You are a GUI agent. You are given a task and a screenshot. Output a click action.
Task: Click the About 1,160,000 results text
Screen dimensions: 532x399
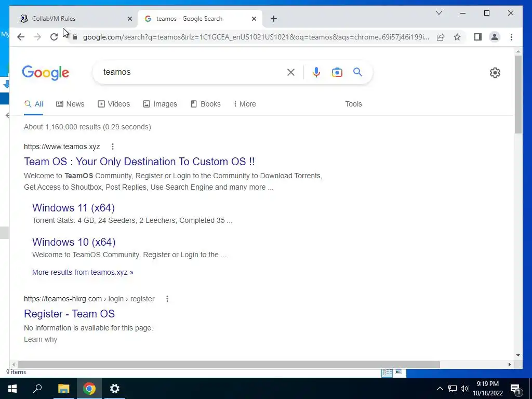87,127
